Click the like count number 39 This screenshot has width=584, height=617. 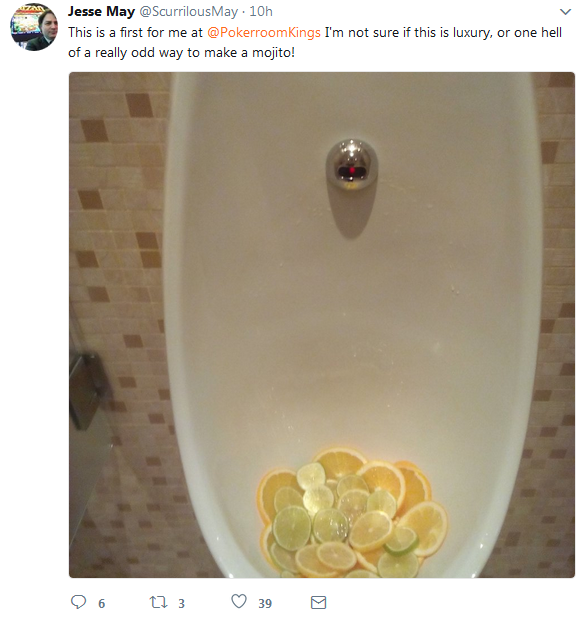(265, 603)
